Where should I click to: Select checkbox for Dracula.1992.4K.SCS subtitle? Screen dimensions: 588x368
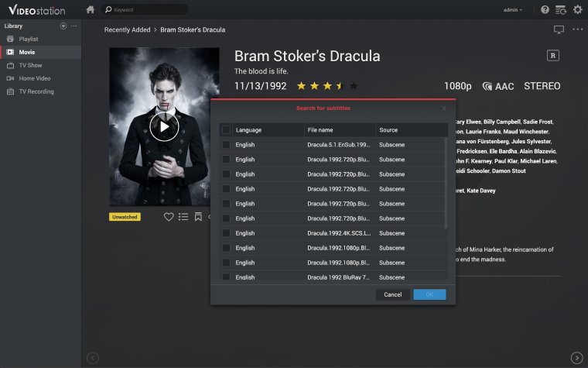pyautogui.click(x=226, y=233)
